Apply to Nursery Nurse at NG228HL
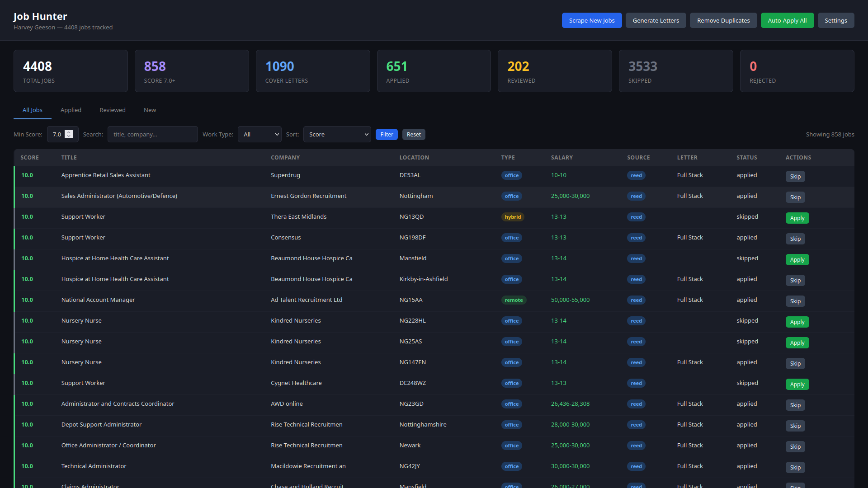Image resolution: width=868 pixels, height=488 pixels. [x=797, y=322]
